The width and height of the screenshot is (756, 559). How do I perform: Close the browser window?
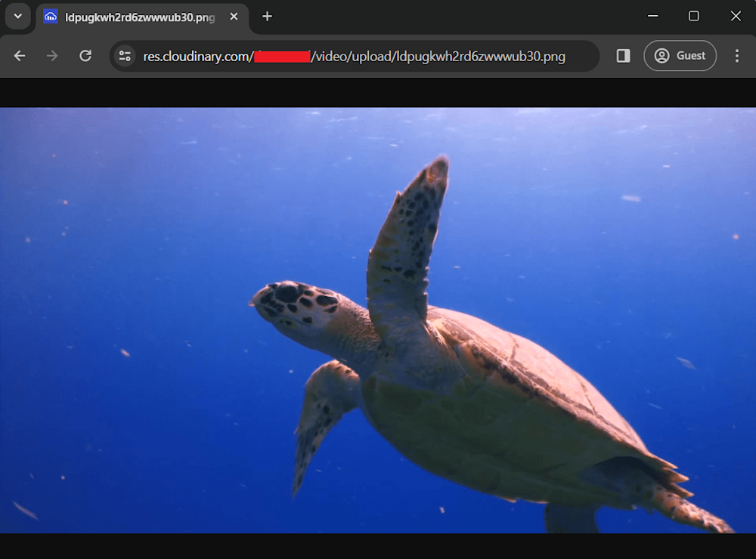pos(736,16)
